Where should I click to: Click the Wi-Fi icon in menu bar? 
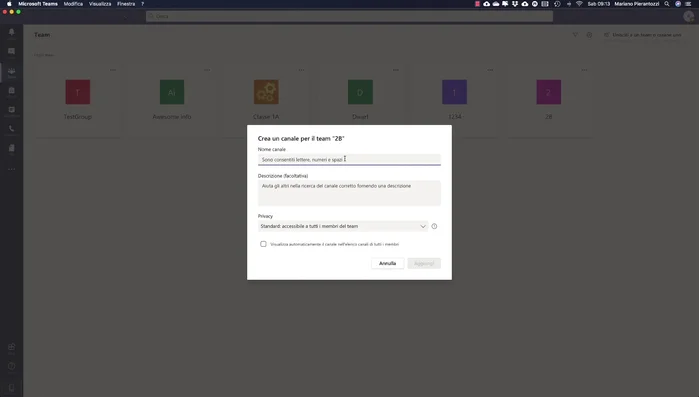pyautogui.click(x=579, y=4)
